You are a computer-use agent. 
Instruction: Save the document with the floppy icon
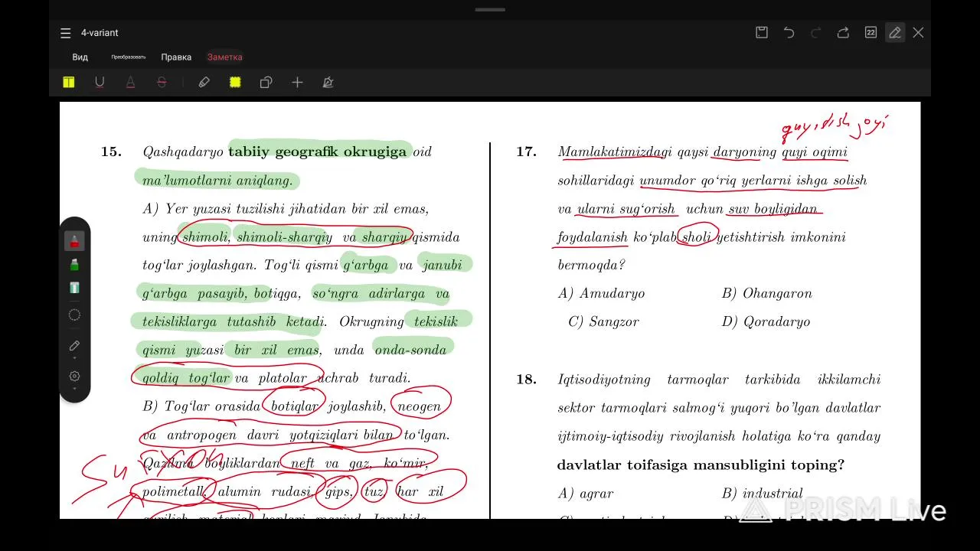pos(762,32)
